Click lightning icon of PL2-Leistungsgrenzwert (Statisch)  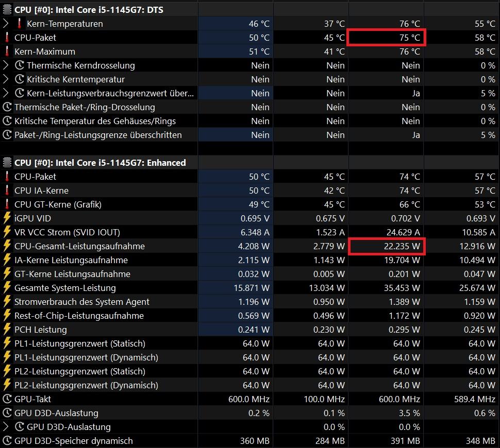click(7, 371)
